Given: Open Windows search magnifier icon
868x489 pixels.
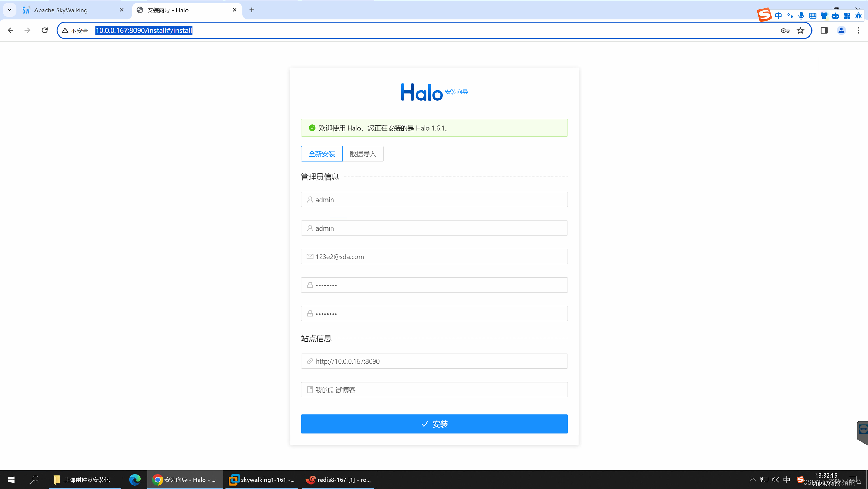Looking at the screenshot, I should [34, 479].
